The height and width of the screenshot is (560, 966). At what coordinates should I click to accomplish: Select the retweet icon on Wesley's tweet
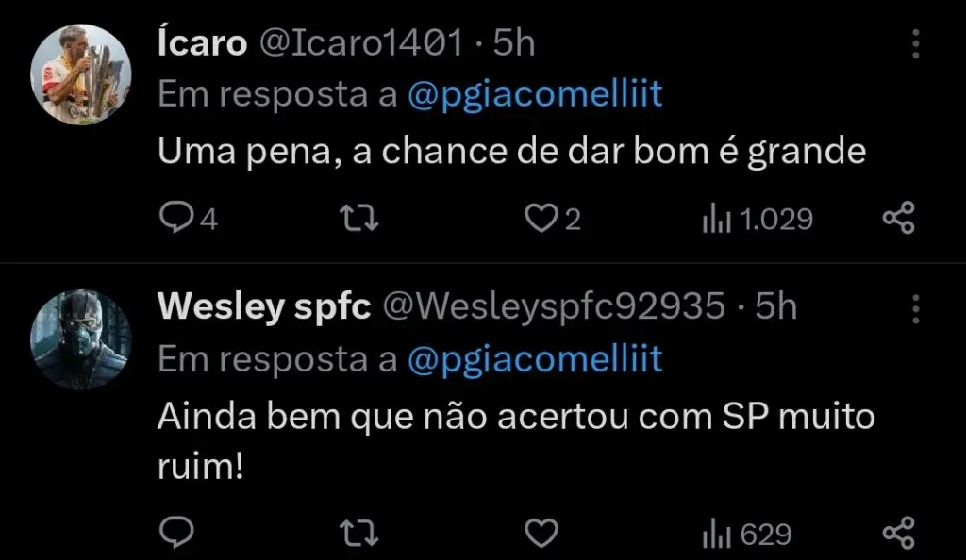coord(359,531)
